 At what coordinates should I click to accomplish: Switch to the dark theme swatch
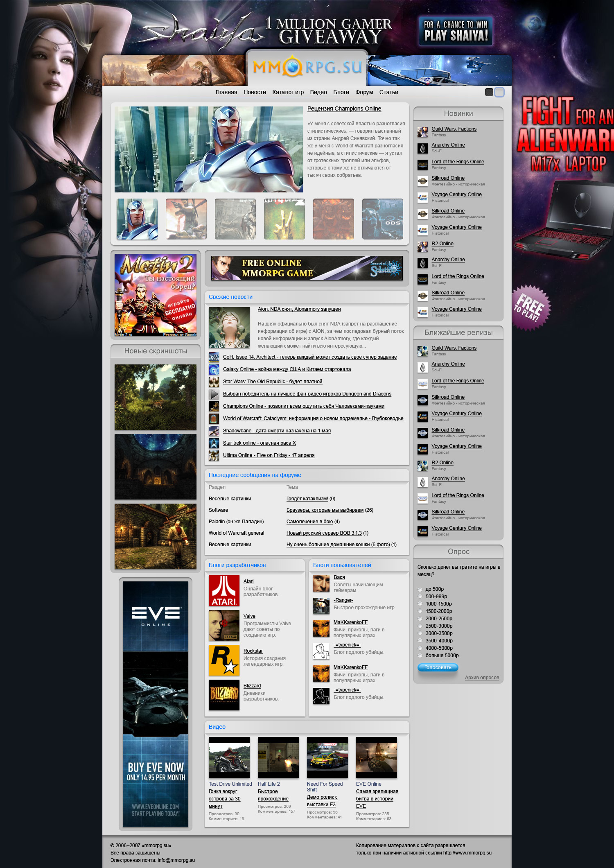coord(489,92)
